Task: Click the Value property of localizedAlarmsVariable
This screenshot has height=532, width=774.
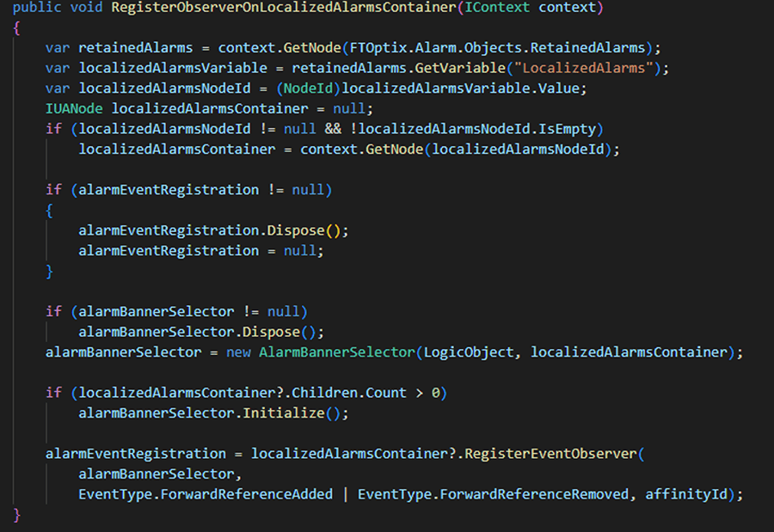Action: pyautogui.click(x=558, y=89)
